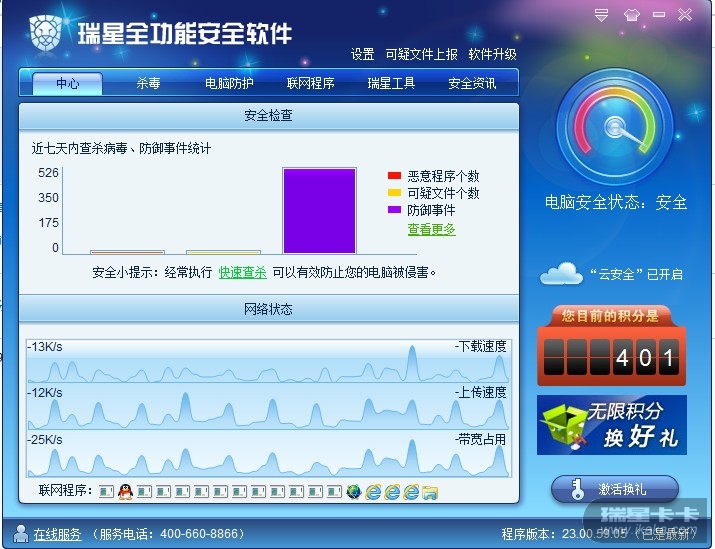Click the 带宽占用 bandwidth usage graph
The image size is (715, 549).
pyautogui.click(x=269, y=454)
